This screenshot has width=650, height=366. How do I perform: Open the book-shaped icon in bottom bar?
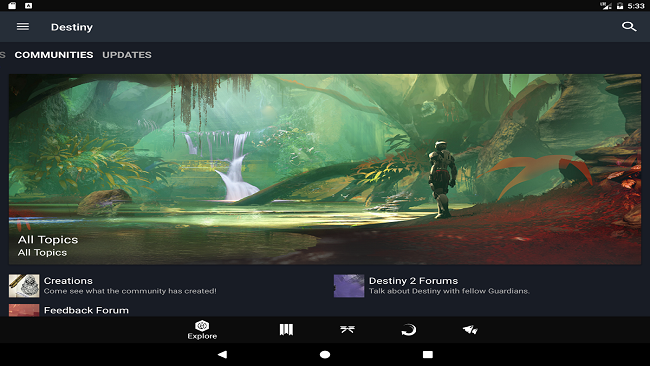click(x=286, y=330)
